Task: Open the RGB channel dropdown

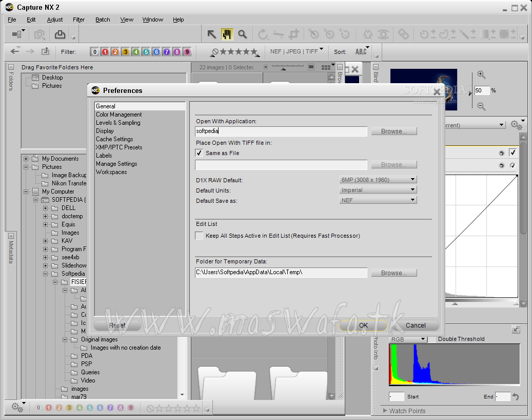Action: coord(408,339)
